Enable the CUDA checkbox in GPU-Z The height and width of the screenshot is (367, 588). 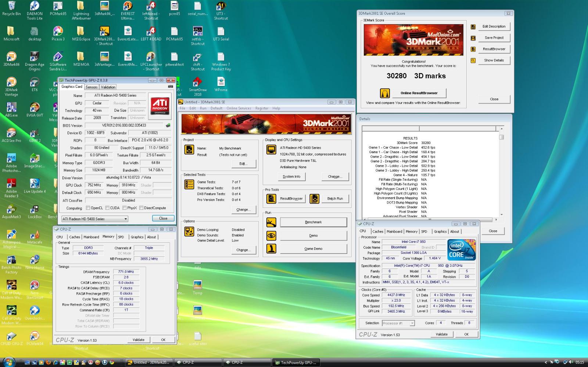[107, 208]
